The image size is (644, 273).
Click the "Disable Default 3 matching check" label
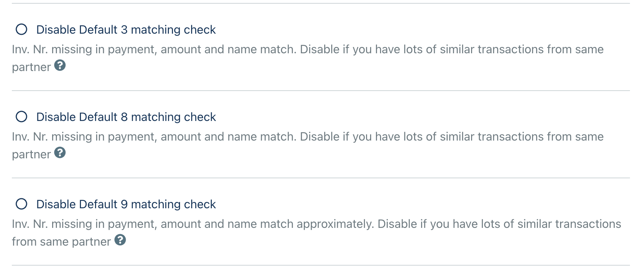click(126, 30)
